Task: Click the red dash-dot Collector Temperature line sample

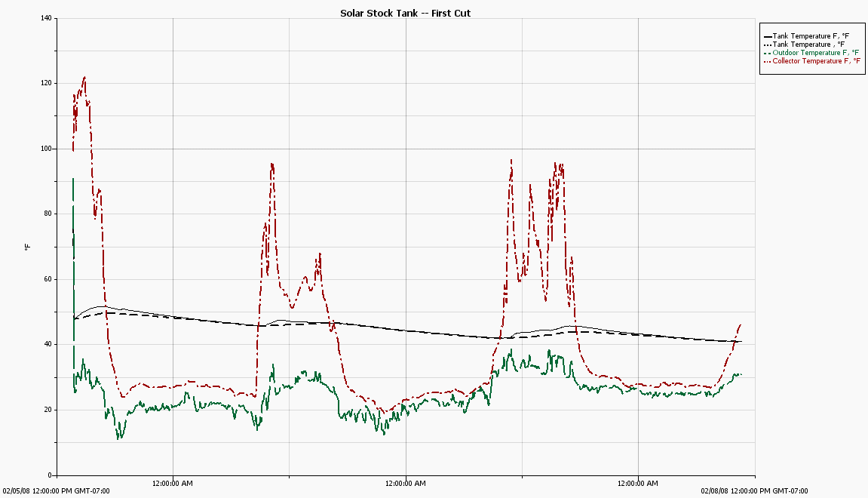Action: coord(767,60)
